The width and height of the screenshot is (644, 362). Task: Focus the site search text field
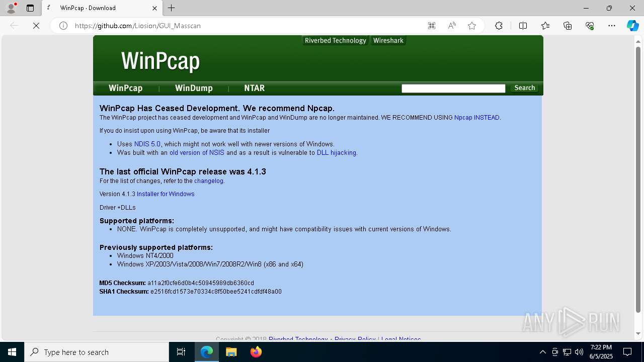453,88
